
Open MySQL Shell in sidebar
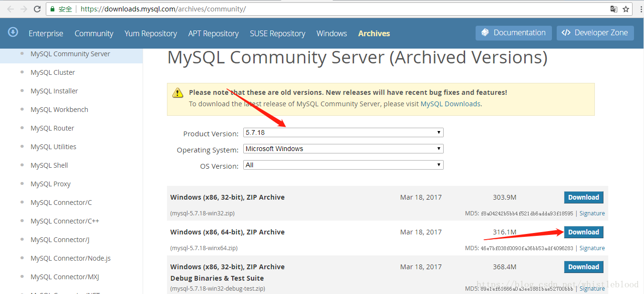pyautogui.click(x=49, y=165)
